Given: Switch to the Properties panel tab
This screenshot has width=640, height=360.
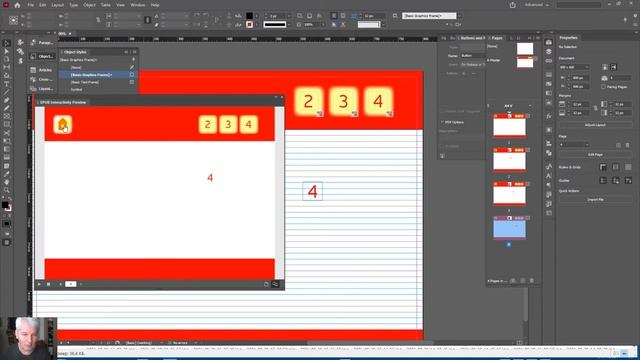Looking at the screenshot, I should point(568,38).
